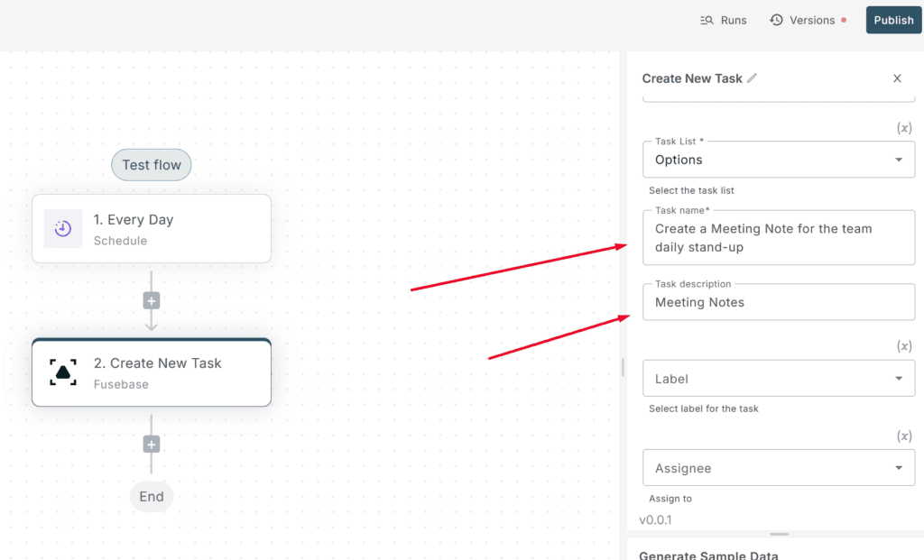Toggle dynamic value (x) above Assignee field
Image resolution: width=924 pixels, height=560 pixels.
(x=904, y=436)
